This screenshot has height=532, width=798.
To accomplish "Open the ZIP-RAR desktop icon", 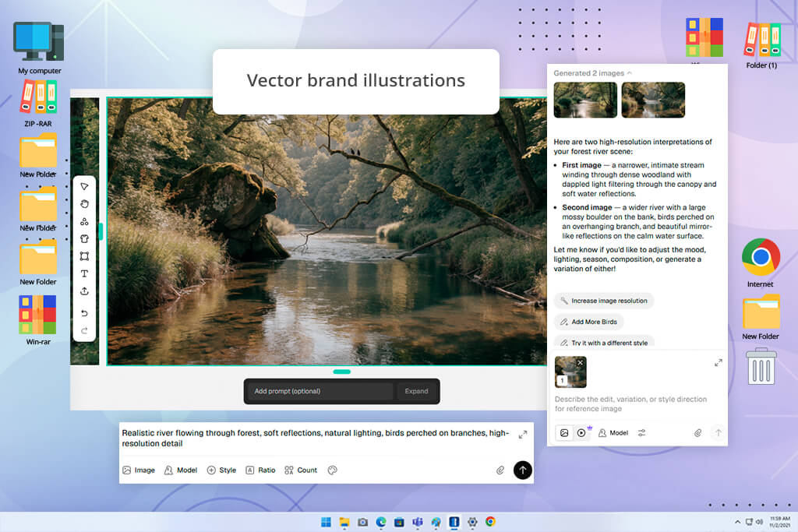I will pyautogui.click(x=38, y=104).
